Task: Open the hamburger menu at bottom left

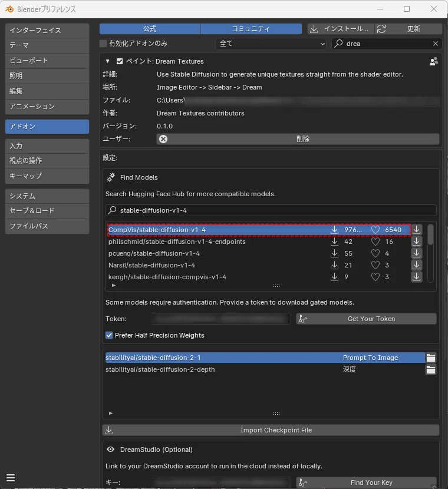Action: (11, 478)
